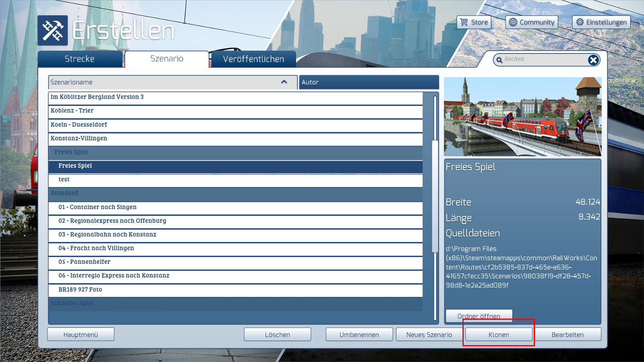This screenshot has height=362, width=644.
Task: Create a Neues Szenario
Action: [429, 335]
